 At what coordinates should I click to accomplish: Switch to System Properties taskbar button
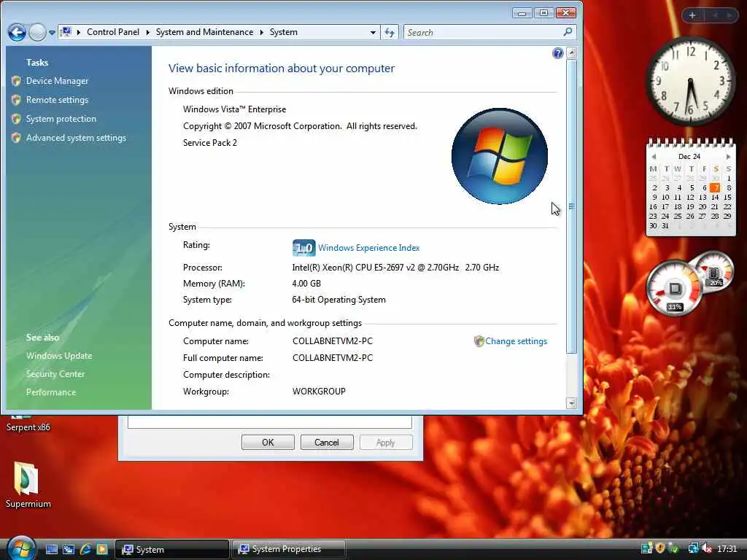[x=288, y=549]
